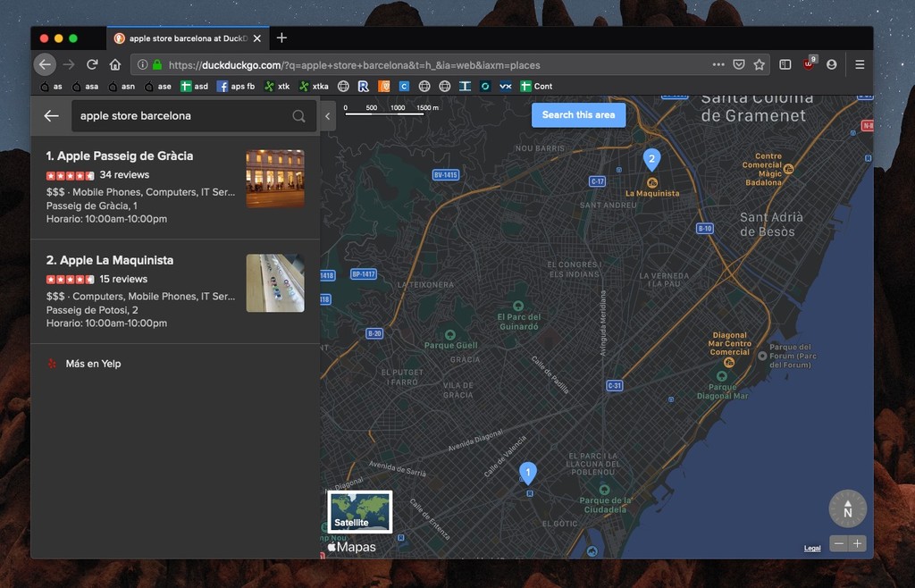This screenshot has width=915, height=588.
Task: Open the Apple Passeig de Gràcia photo thumbnail
Action: 275,179
